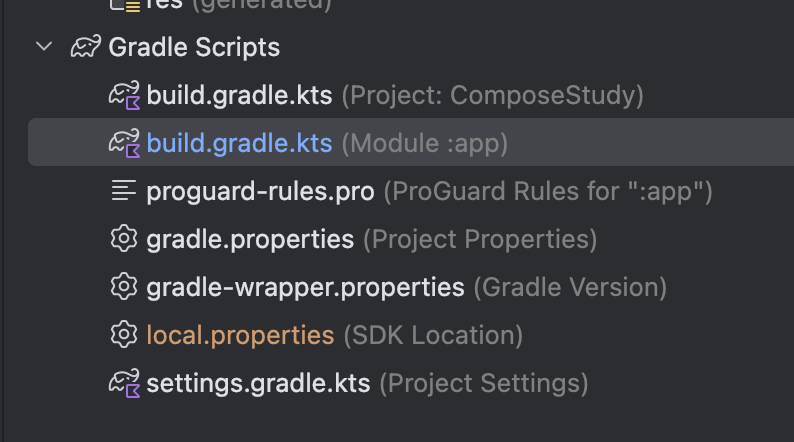Click the settings.gradle.kts Gradle icon
Image resolution: width=794 pixels, height=442 pixels.
tap(124, 383)
